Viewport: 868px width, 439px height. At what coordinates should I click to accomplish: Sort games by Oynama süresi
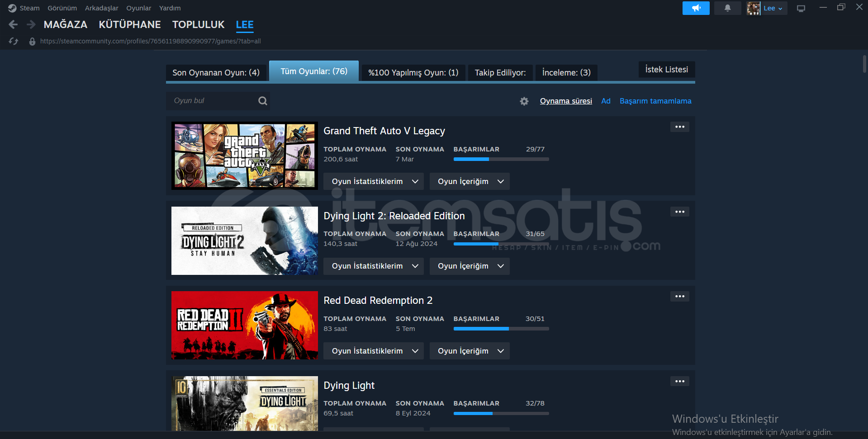tap(566, 101)
